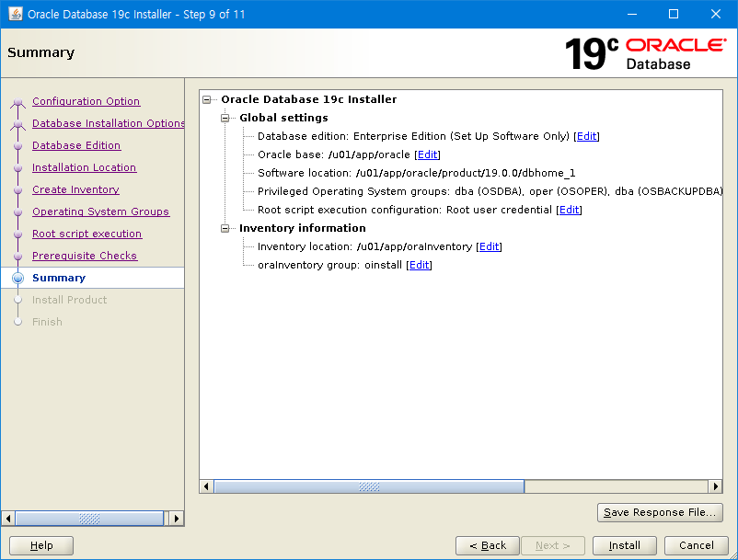Navigate to Operating System Groups step

click(100, 211)
